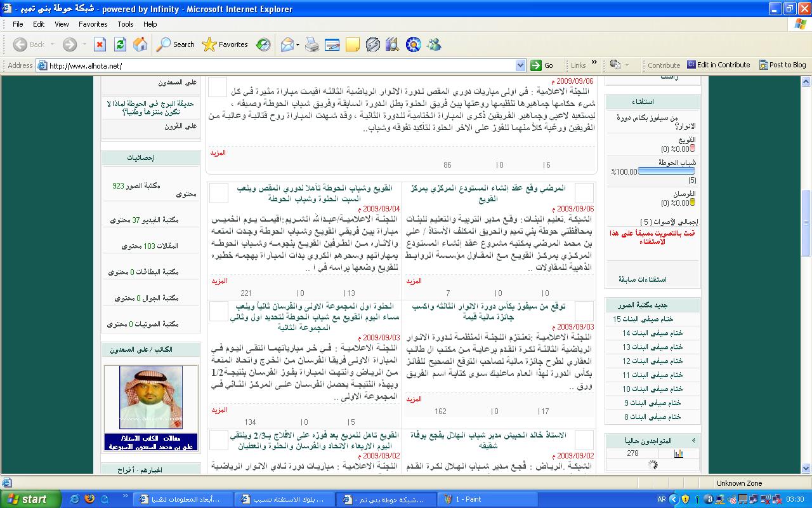Expand the Links toolbar chevron
812x508 pixels.
click(594, 63)
